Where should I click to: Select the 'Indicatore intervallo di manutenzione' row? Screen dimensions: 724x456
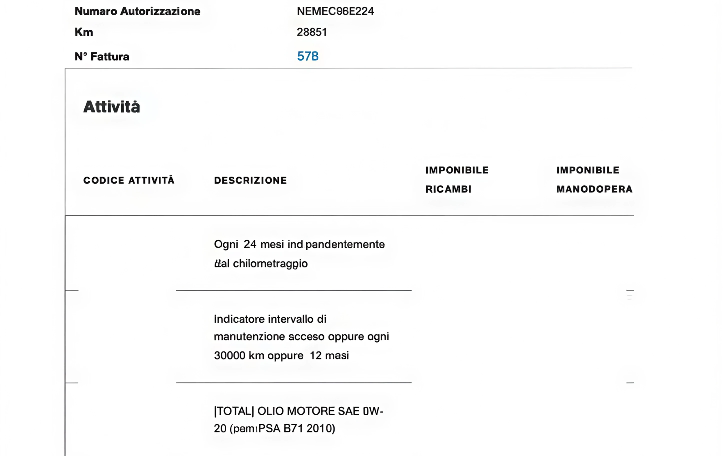[301, 337]
